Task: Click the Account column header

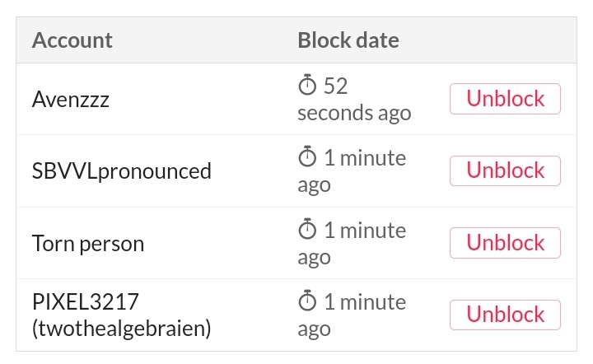Action: coord(72,40)
